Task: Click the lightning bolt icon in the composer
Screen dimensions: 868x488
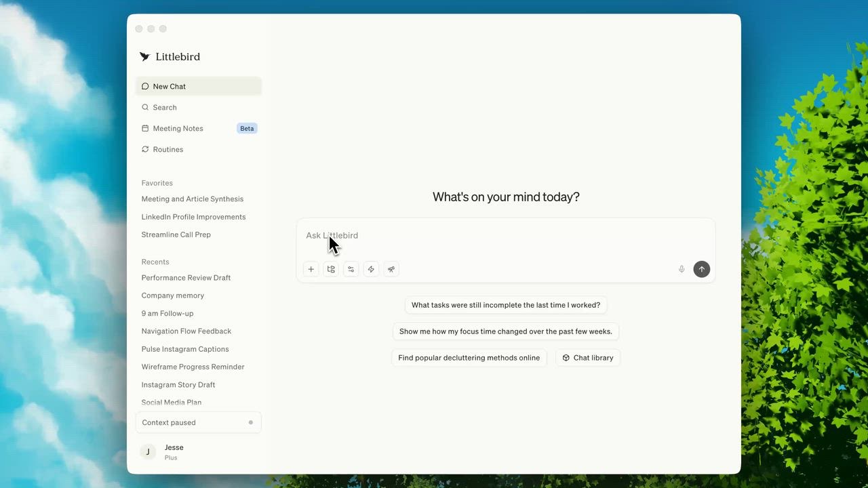Action: (x=371, y=269)
